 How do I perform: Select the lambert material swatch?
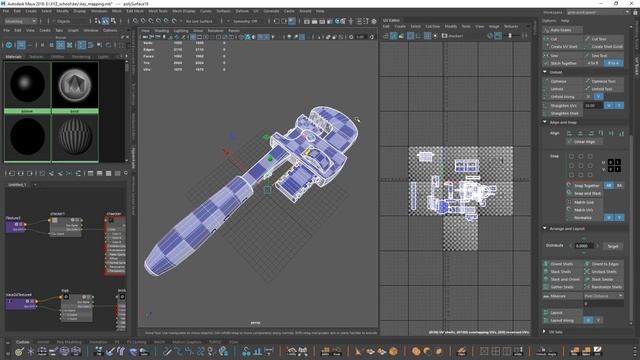[x=27, y=87]
